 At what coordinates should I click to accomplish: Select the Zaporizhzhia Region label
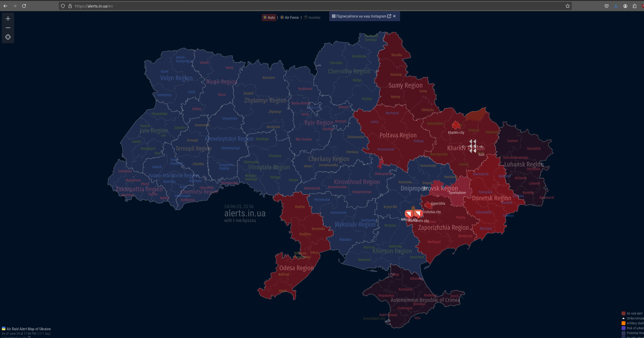pyautogui.click(x=443, y=228)
